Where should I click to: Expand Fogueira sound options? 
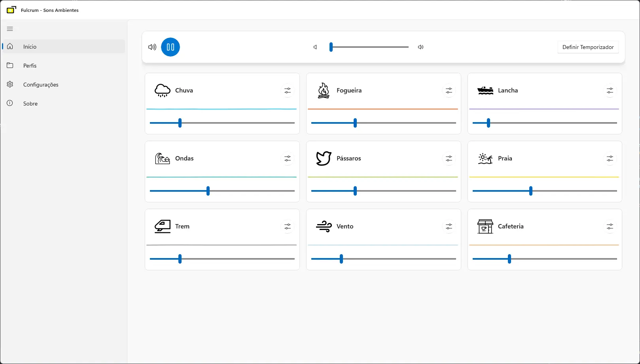[449, 91]
